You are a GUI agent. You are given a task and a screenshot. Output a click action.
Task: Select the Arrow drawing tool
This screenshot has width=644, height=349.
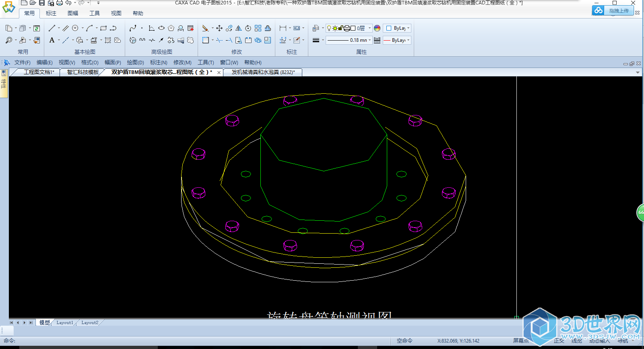[161, 40]
